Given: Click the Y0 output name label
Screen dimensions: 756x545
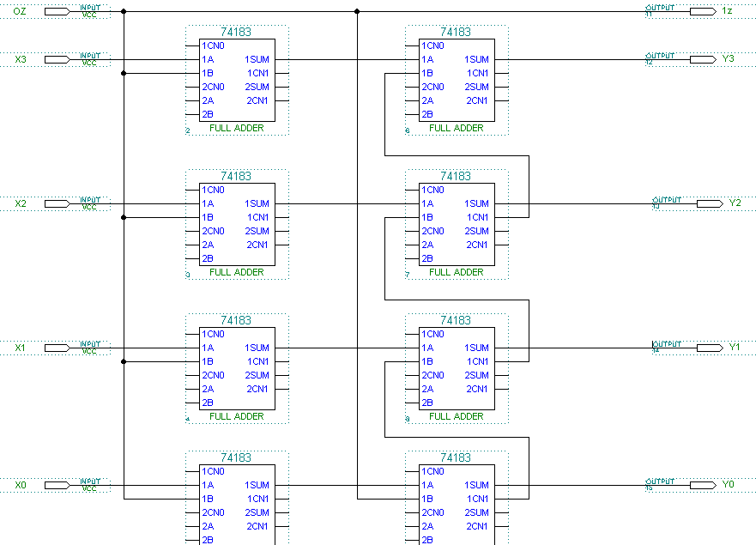Looking at the screenshot, I should 728,484.
